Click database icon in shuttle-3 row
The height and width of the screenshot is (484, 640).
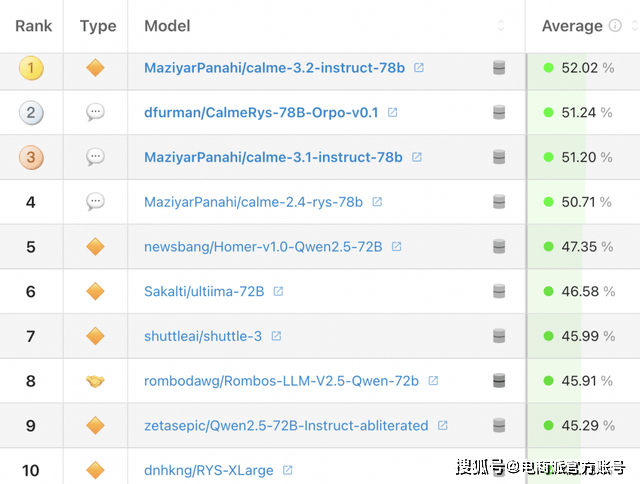pos(499,336)
